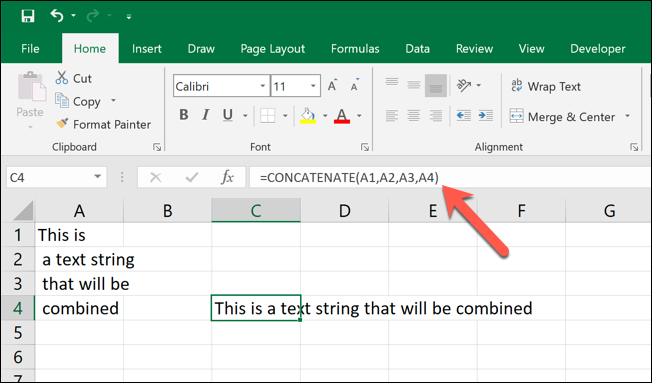Toggle Italic formatting

[206, 115]
